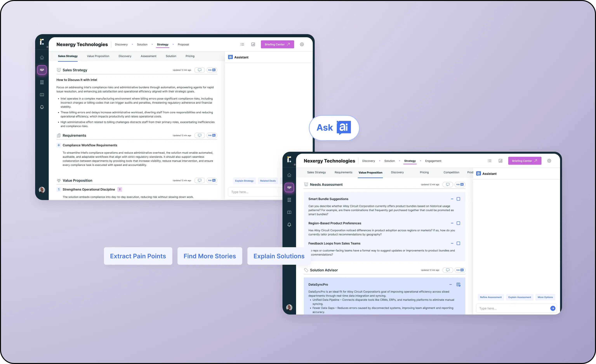Open user avatar in Sales Strategy window sidebar
Screen dimensions: 596x364
pyautogui.click(x=42, y=190)
